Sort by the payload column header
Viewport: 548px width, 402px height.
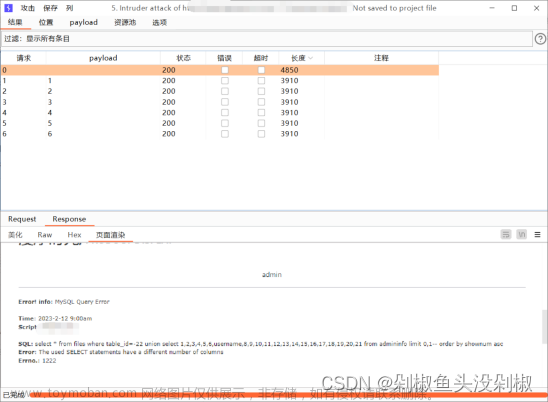pos(103,58)
